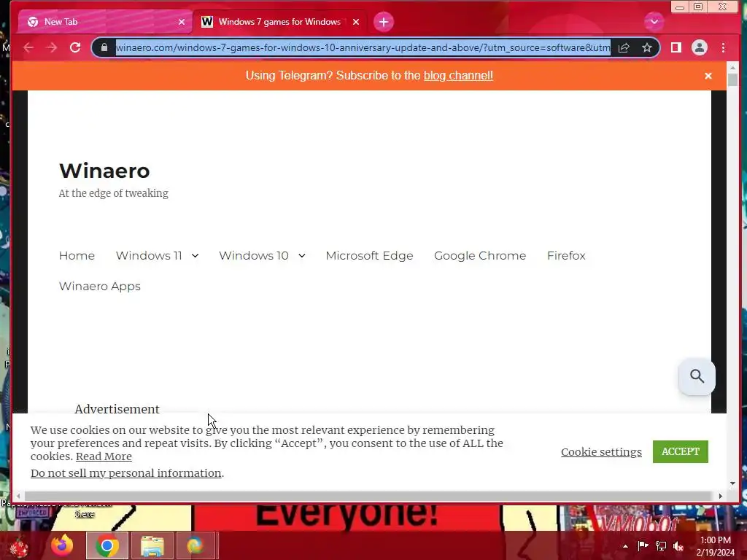The height and width of the screenshot is (560, 747).
Task: Open Microsoft Edge from the taskbar
Action: click(196, 545)
